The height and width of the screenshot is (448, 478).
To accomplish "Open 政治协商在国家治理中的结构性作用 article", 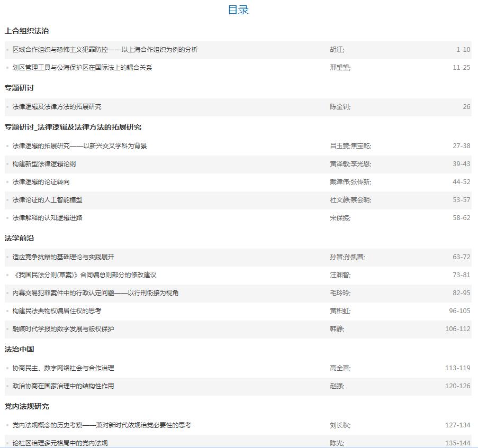I will (63, 386).
